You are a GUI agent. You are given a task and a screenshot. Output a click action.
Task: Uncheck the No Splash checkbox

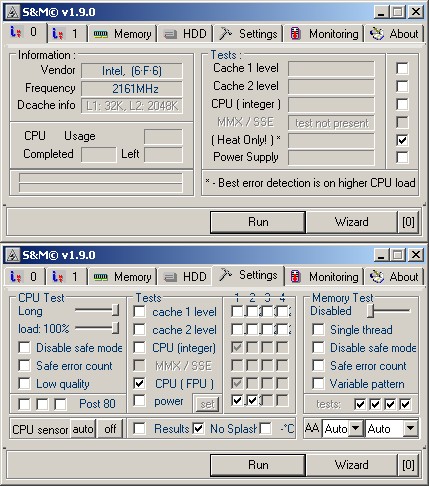198,428
